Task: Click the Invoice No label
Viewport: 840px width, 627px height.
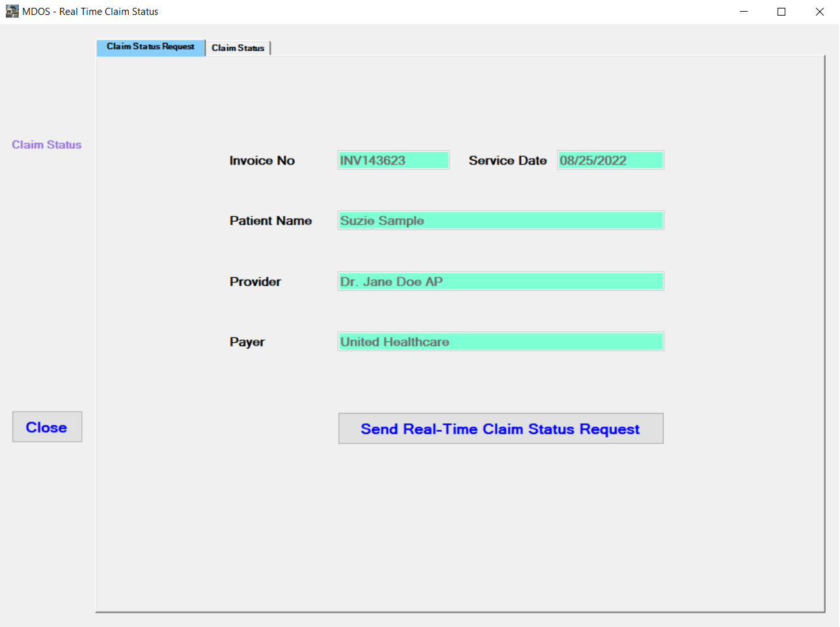Action: click(262, 160)
